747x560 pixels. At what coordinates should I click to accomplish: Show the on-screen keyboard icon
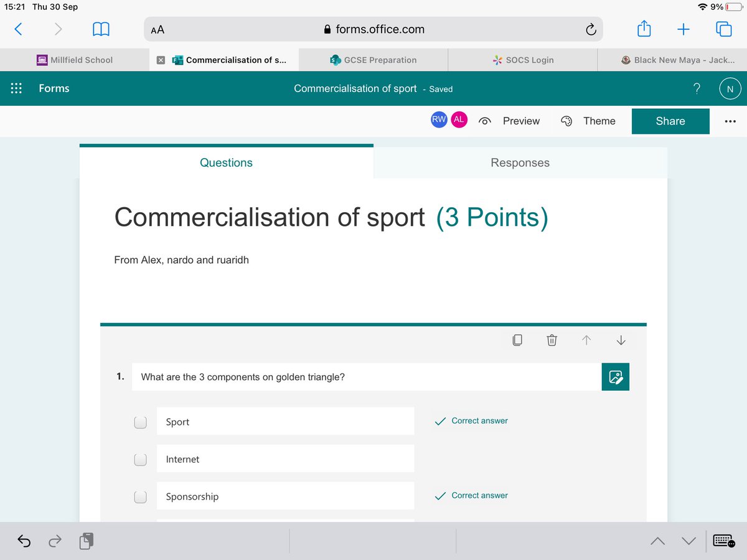[x=725, y=541]
